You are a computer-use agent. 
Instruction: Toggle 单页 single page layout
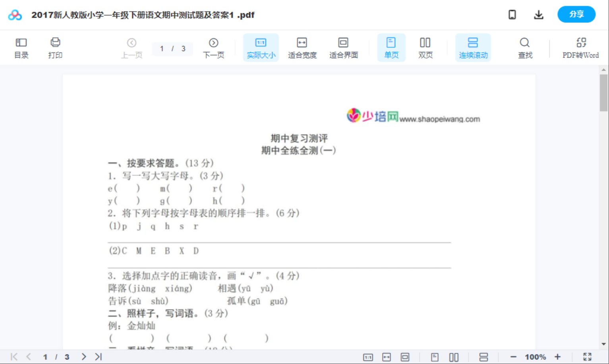point(391,47)
